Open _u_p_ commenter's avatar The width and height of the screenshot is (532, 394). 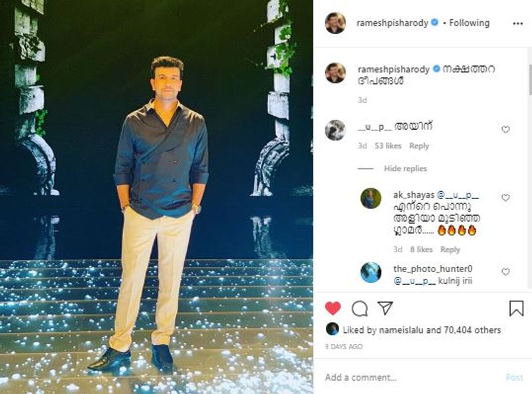pos(335,130)
